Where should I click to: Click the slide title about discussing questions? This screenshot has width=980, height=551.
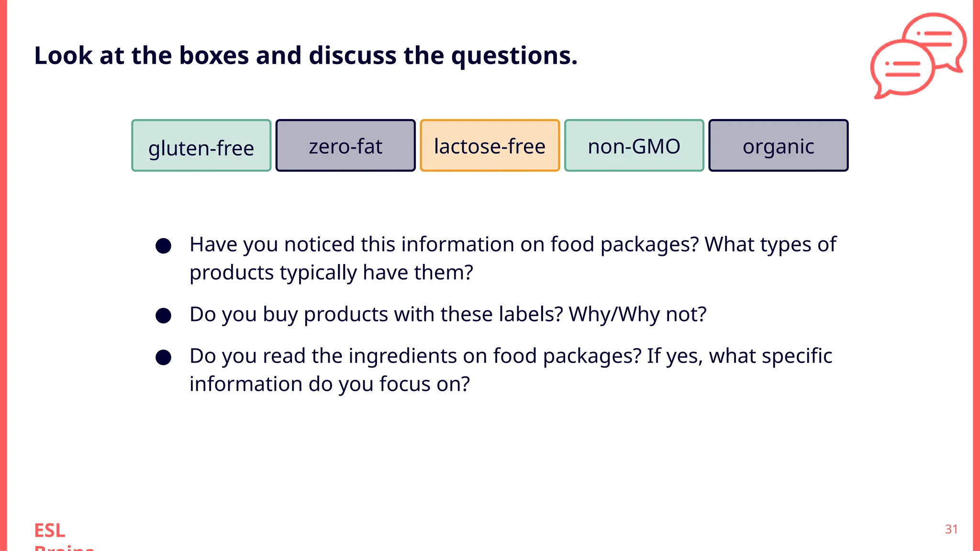tap(306, 55)
